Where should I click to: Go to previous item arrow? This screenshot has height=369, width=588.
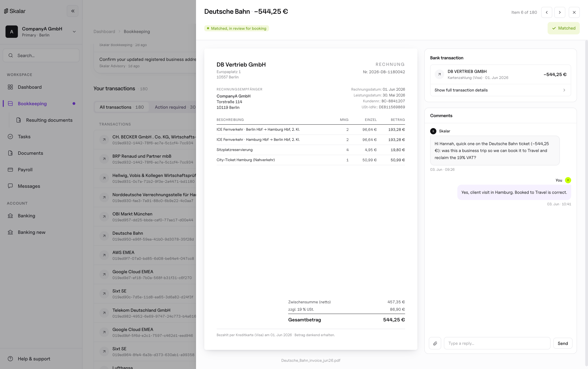(547, 12)
